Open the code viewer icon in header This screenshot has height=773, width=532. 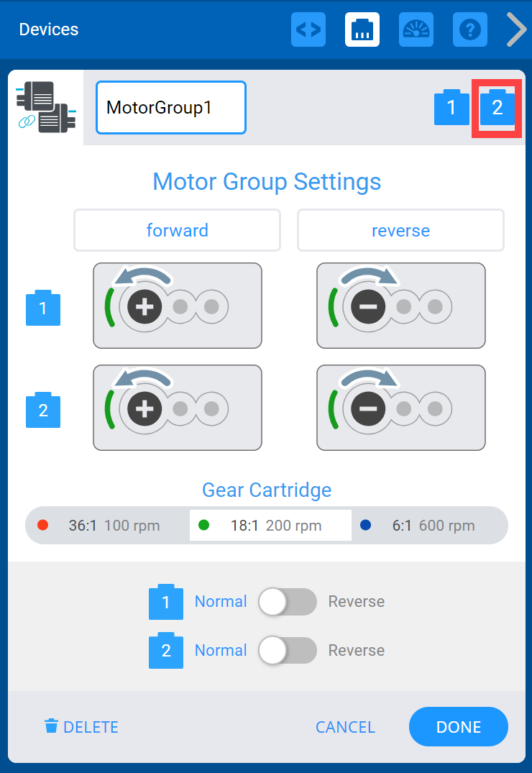308,29
